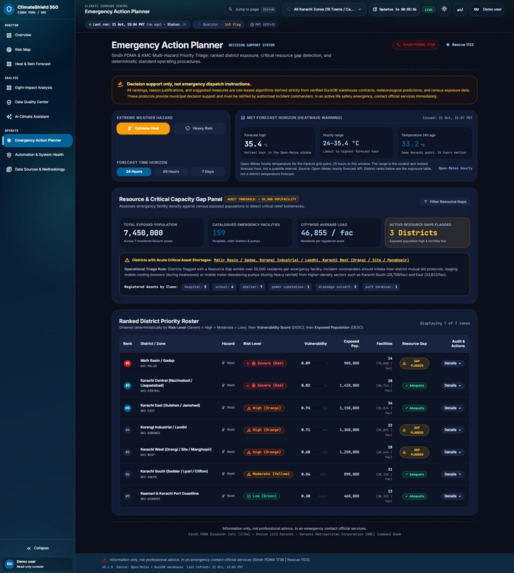This screenshot has width=514, height=573.
Task: Click the collapse chevrons icon in sidebar
Action: [29, 548]
